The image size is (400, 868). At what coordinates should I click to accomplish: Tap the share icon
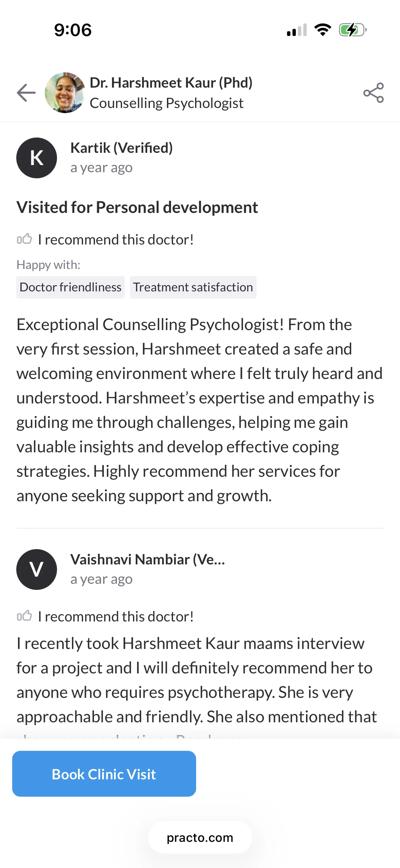click(374, 93)
